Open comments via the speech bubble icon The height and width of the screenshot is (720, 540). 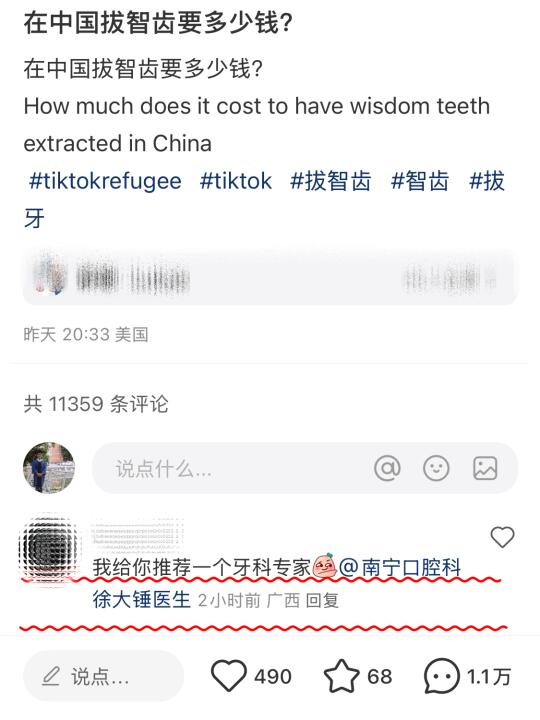tap(441, 675)
